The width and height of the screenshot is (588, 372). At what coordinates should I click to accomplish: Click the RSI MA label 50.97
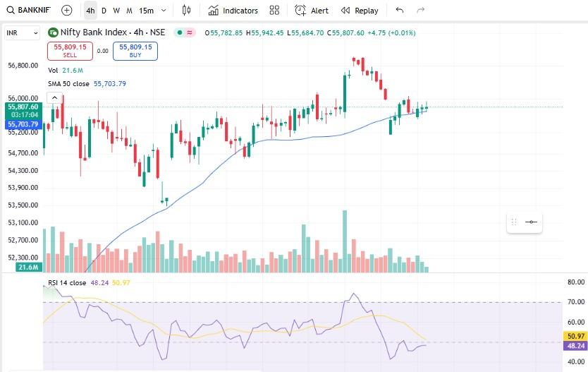pyautogui.click(x=575, y=336)
